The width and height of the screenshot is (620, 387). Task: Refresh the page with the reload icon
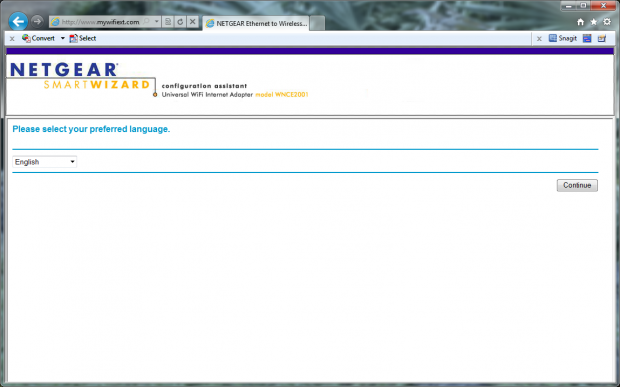click(x=180, y=22)
